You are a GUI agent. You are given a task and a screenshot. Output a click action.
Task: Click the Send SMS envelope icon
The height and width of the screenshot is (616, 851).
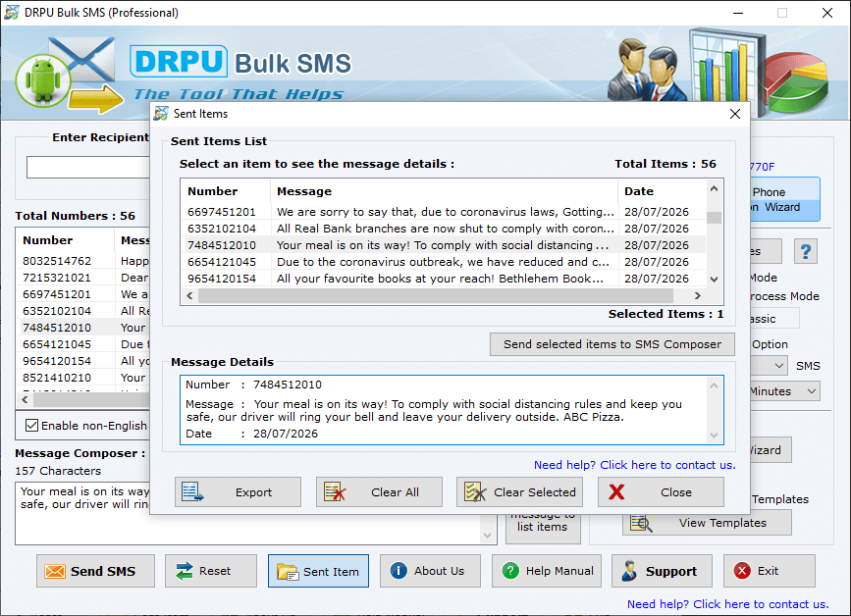pyautogui.click(x=55, y=572)
